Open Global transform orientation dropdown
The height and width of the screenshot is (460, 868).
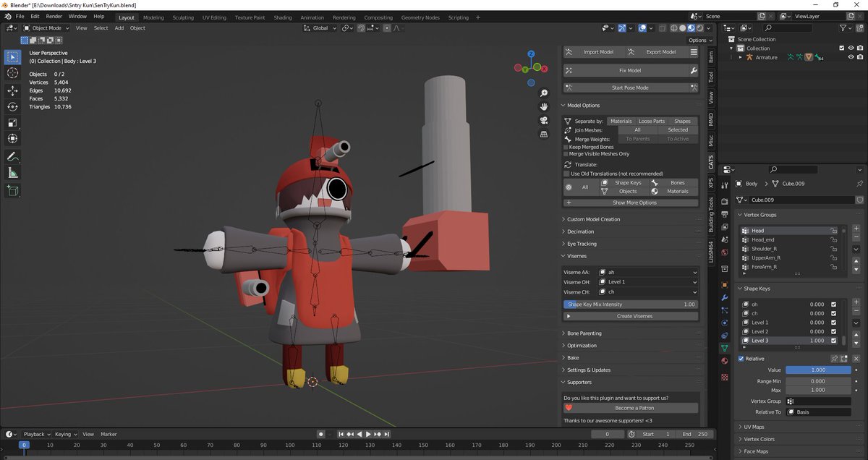pos(320,28)
